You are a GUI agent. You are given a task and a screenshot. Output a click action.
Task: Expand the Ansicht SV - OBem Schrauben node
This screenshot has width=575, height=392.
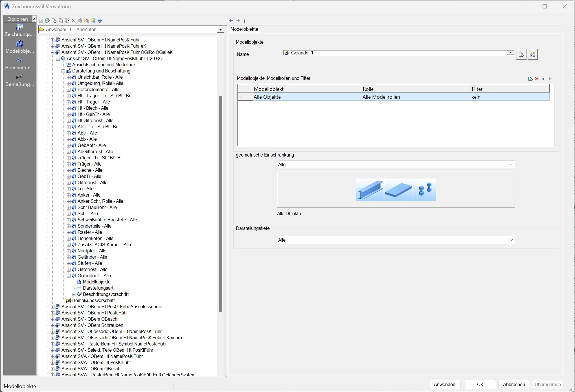click(x=52, y=325)
